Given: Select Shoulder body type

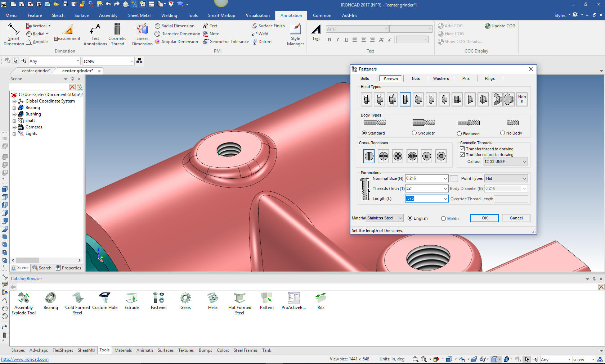Looking at the screenshot, I should pyautogui.click(x=423, y=133).
